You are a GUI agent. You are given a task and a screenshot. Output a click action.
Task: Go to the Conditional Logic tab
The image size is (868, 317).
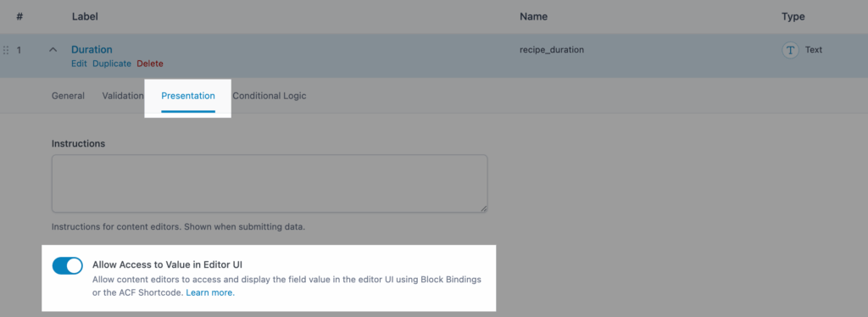click(269, 96)
